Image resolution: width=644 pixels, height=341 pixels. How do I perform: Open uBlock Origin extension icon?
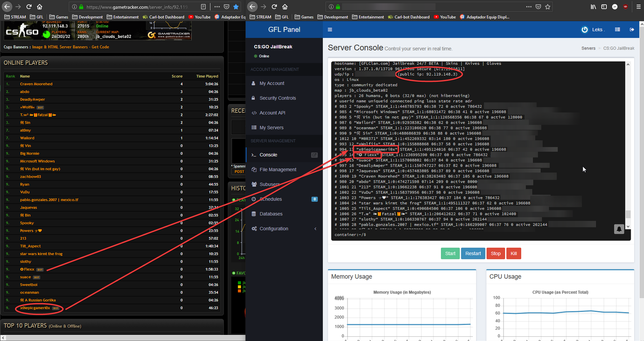tap(625, 6)
